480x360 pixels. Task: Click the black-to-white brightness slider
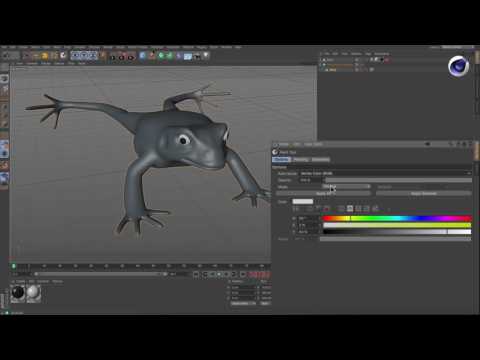[397, 232]
